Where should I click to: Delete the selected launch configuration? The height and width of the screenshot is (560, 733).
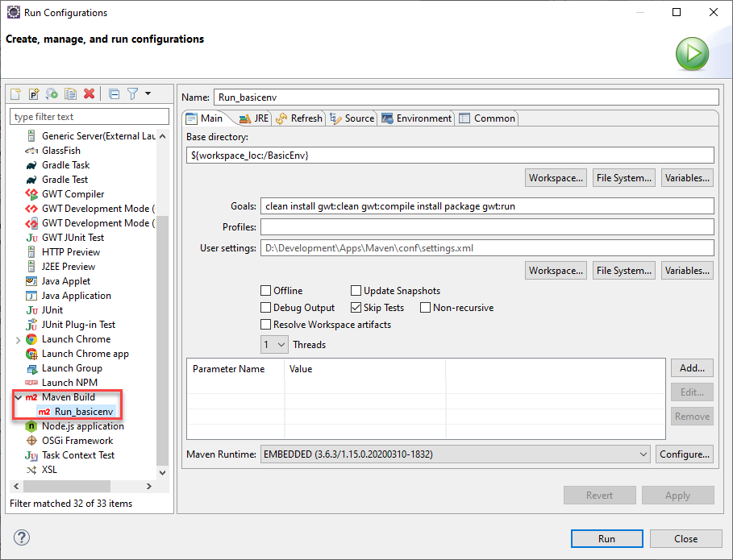pyautogui.click(x=90, y=94)
